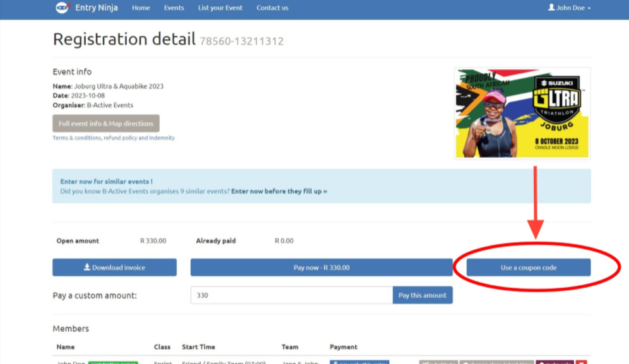Click the Start Time column header
629x364 pixels.
[x=199, y=347]
